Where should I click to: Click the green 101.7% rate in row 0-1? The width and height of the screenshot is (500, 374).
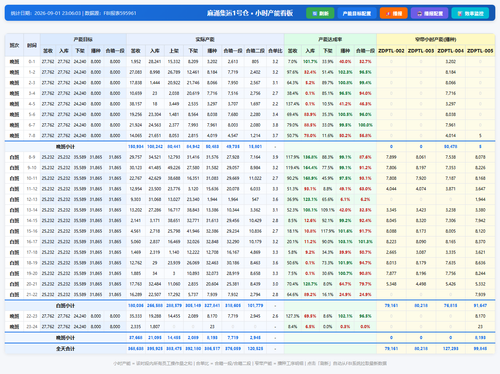310,62
